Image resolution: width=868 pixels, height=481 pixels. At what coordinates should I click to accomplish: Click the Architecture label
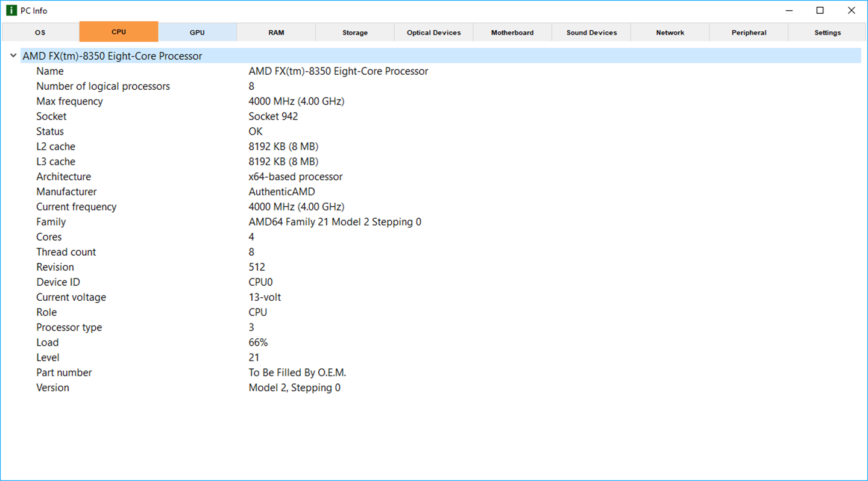(63, 177)
